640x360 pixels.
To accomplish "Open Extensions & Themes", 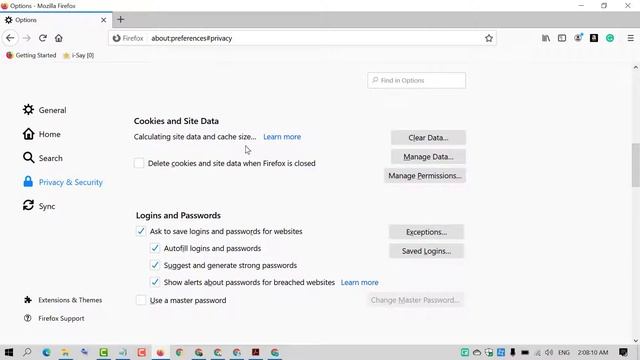I will [63, 300].
